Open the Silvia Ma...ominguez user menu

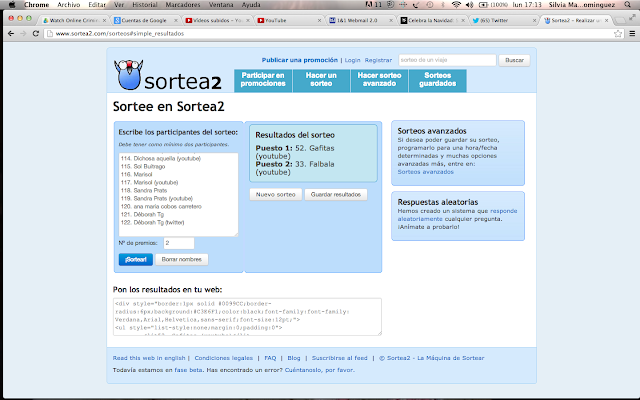point(582,4)
